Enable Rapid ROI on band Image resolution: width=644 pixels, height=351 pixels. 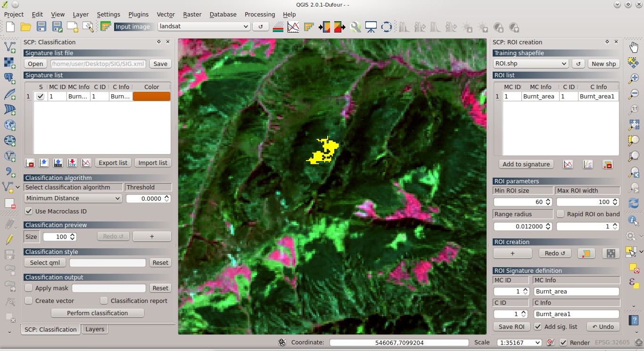(x=561, y=214)
